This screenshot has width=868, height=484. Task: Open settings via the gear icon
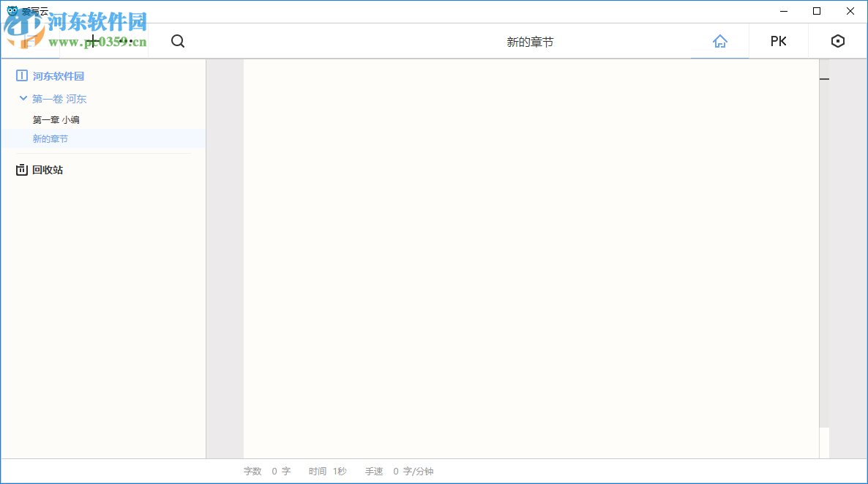click(x=837, y=41)
